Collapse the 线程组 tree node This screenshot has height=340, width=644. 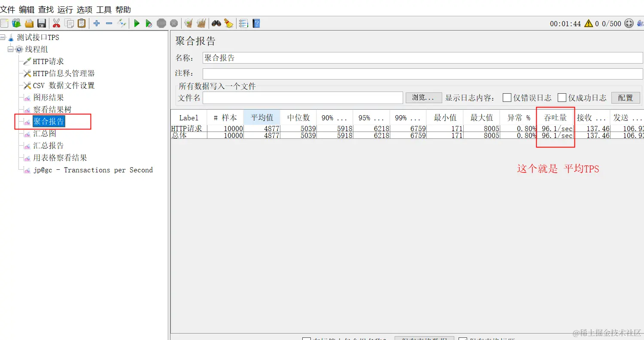click(9, 49)
